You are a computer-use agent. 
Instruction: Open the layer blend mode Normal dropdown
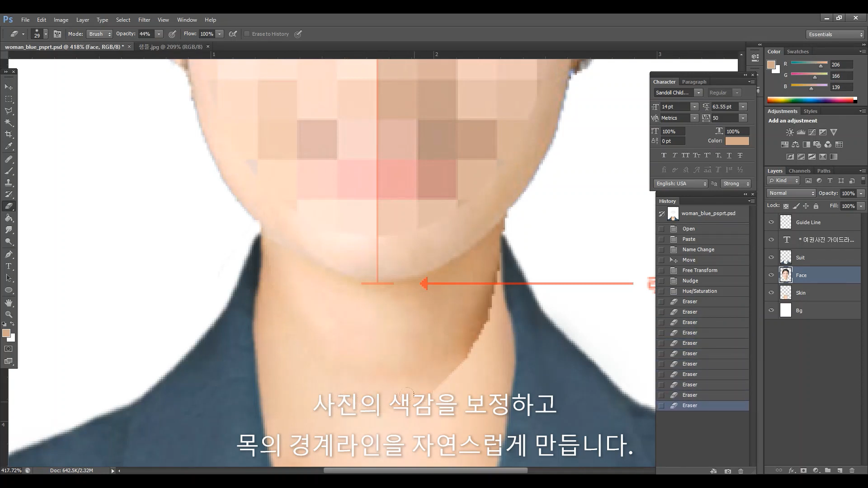(791, 193)
